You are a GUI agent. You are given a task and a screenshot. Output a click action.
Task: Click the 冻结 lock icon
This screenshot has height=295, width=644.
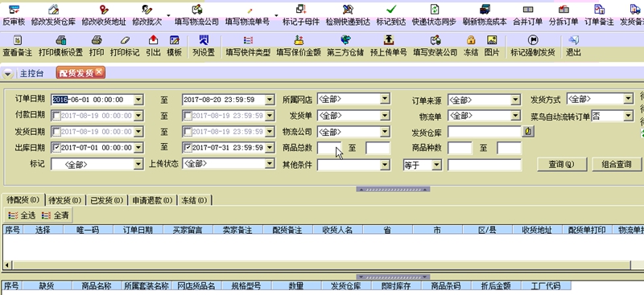(471, 40)
